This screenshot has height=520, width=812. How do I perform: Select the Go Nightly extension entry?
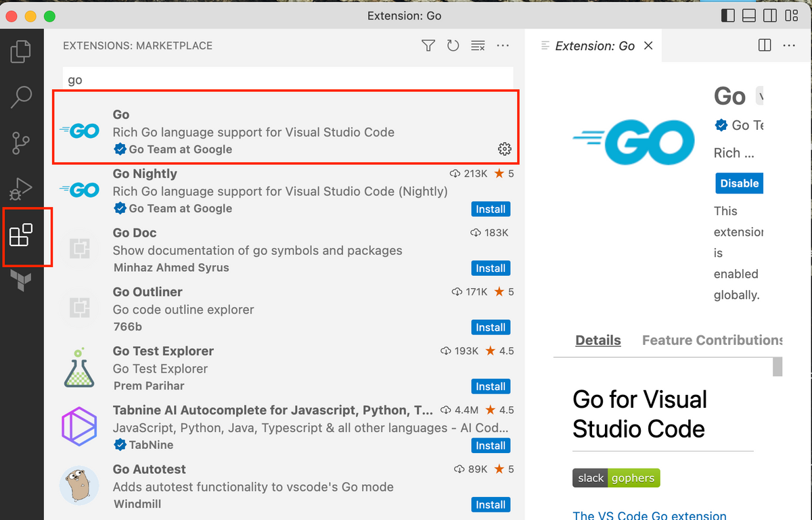click(286, 191)
